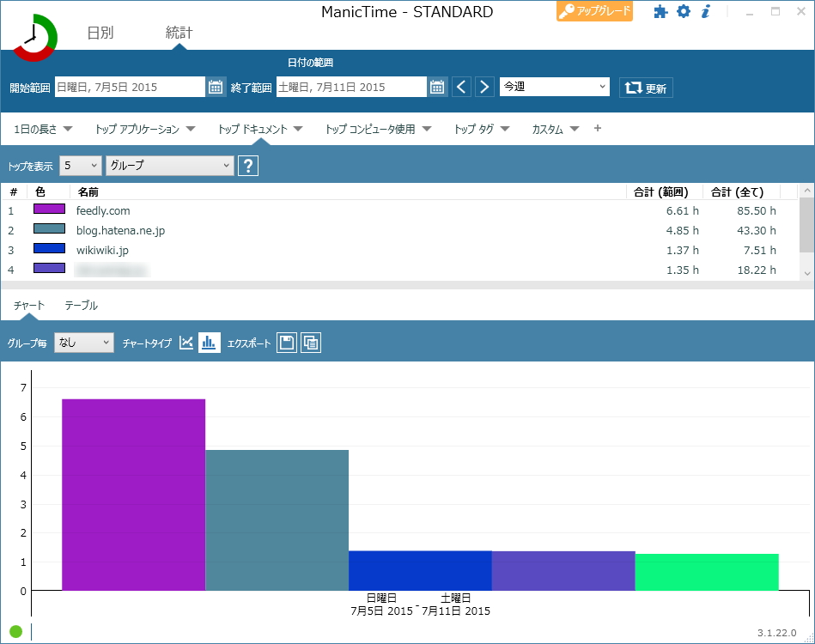The height and width of the screenshot is (644, 815).
Task: Open the top count dropdown showing 5
Action: 81,166
